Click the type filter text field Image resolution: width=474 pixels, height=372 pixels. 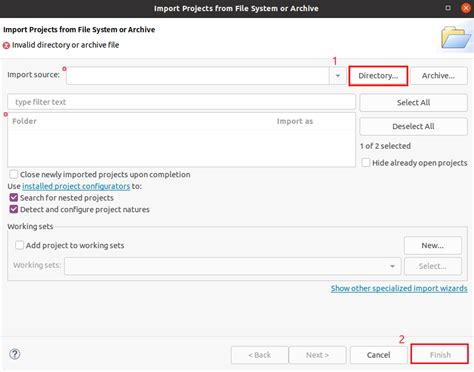181,102
